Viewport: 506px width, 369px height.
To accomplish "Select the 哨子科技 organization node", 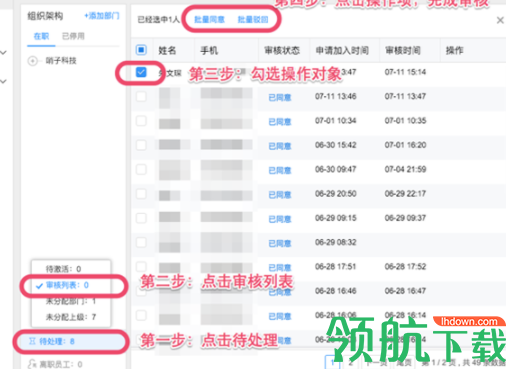I will [x=61, y=61].
